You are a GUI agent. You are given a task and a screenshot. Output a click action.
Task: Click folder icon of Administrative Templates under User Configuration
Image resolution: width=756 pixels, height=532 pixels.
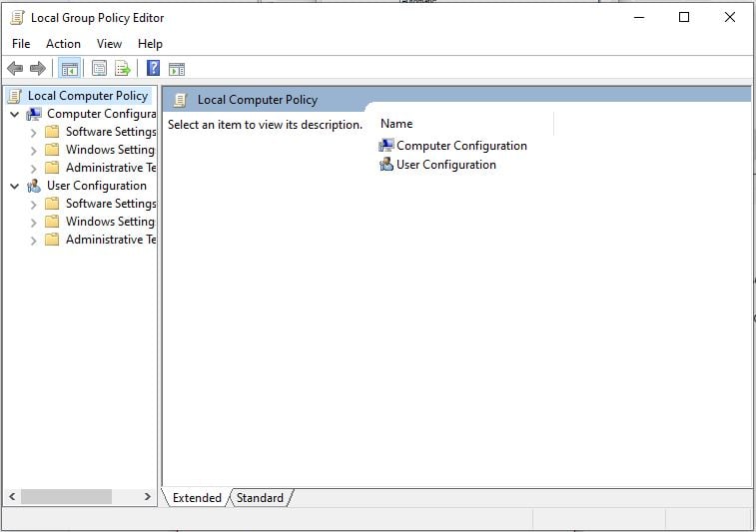52,240
